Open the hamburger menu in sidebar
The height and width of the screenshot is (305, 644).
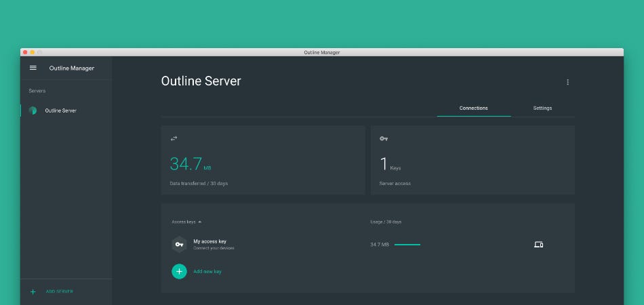click(x=33, y=68)
